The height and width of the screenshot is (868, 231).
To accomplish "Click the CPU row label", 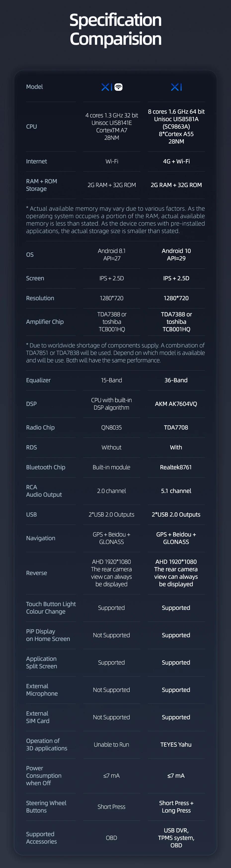I will click(32, 126).
